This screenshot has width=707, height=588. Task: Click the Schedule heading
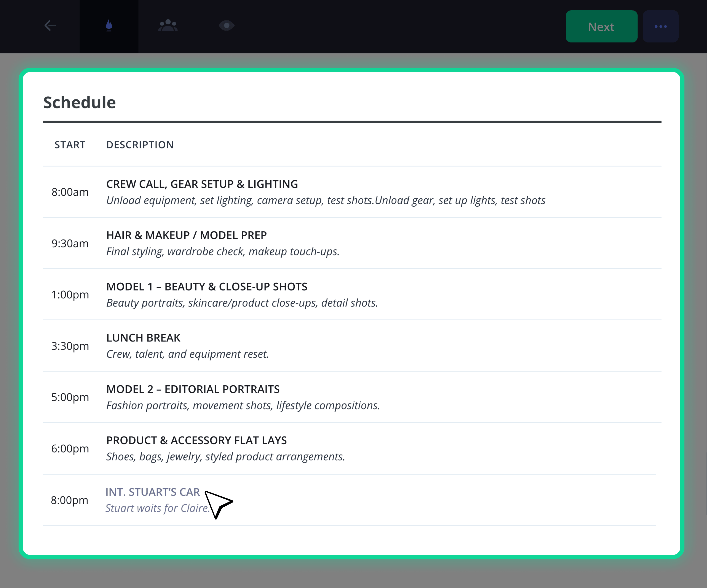(80, 102)
